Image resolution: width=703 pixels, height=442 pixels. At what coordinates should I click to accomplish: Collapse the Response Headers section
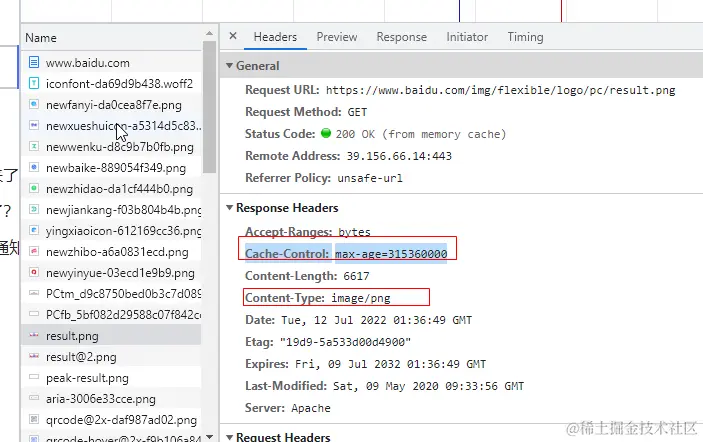(x=230, y=208)
